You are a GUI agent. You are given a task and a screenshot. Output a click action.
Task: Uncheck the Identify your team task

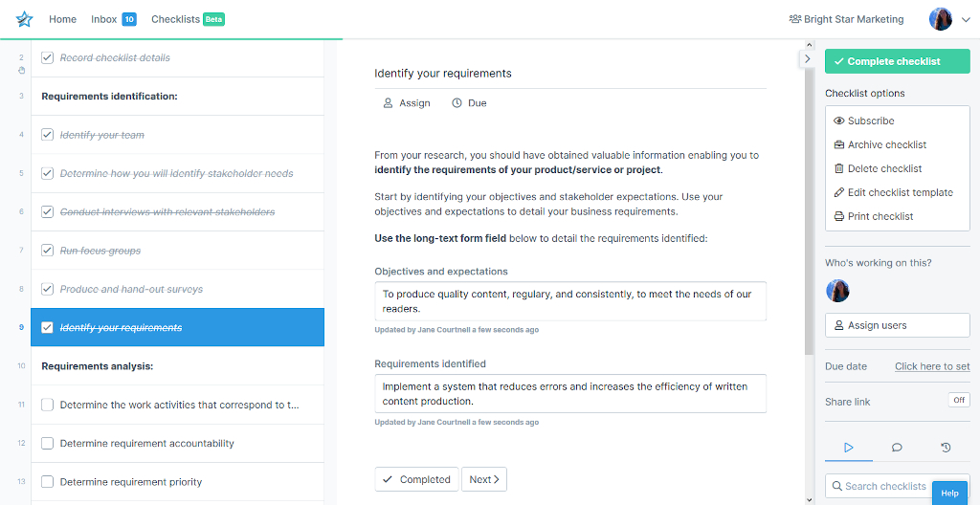pyautogui.click(x=47, y=134)
